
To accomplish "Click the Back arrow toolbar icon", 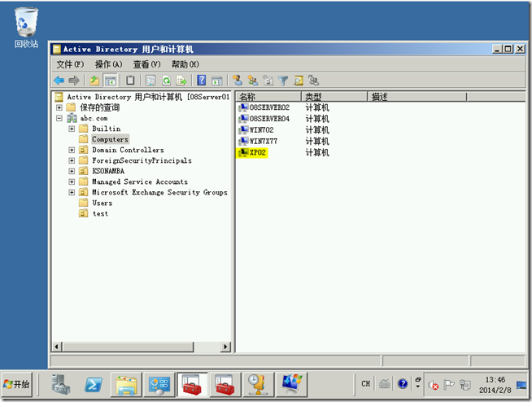I will point(59,81).
